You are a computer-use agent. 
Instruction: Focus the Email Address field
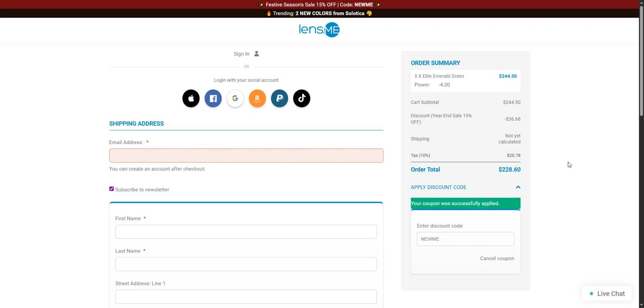(246, 155)
